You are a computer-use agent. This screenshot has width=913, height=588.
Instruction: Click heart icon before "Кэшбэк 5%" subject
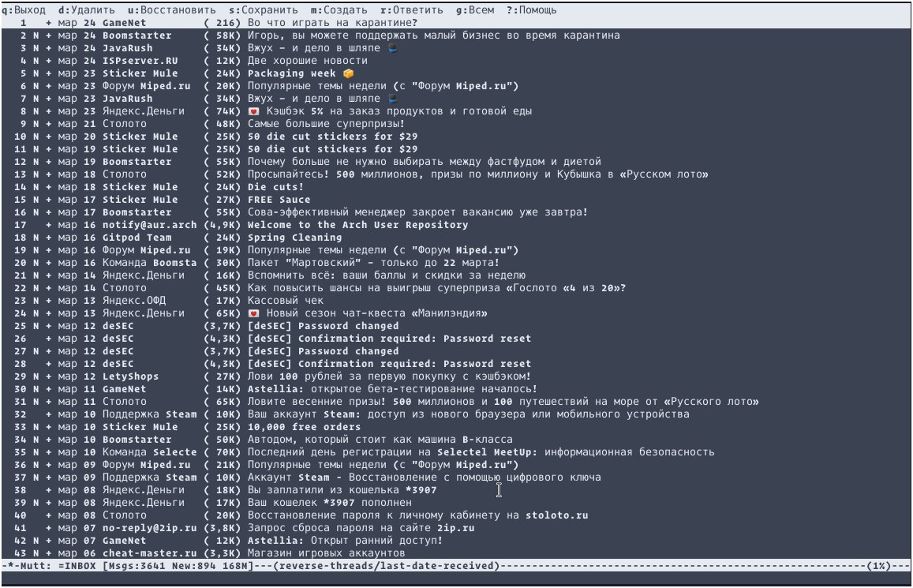(253, 111)
